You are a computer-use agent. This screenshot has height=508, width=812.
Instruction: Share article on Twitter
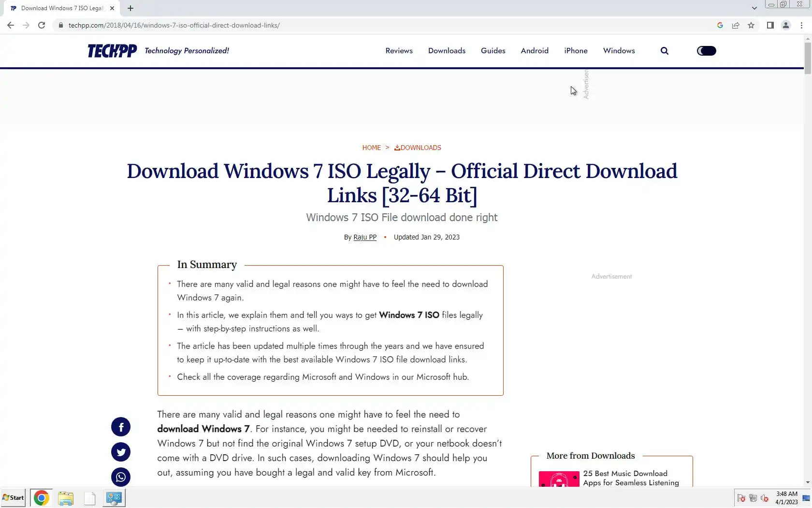[121, 452]
